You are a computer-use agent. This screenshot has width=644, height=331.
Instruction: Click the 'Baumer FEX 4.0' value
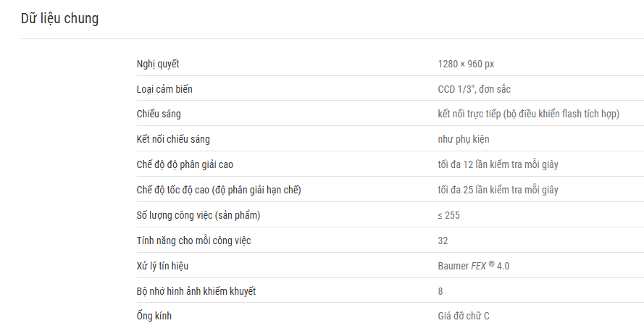[x=473, y=266]
